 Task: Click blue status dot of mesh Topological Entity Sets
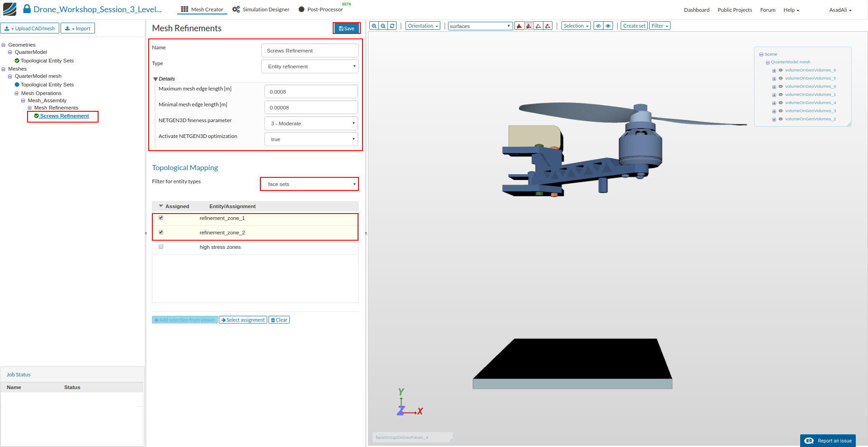(17, 85)
